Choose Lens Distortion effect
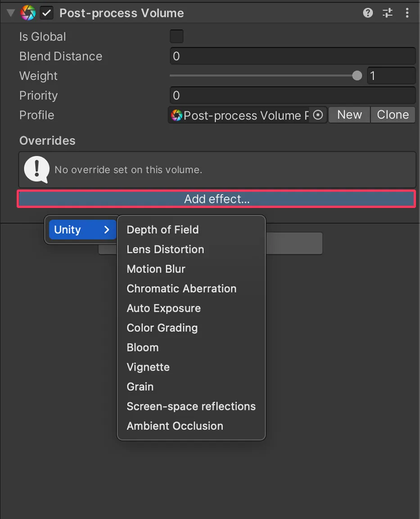420x519 pixels. [x=191, y=249]
